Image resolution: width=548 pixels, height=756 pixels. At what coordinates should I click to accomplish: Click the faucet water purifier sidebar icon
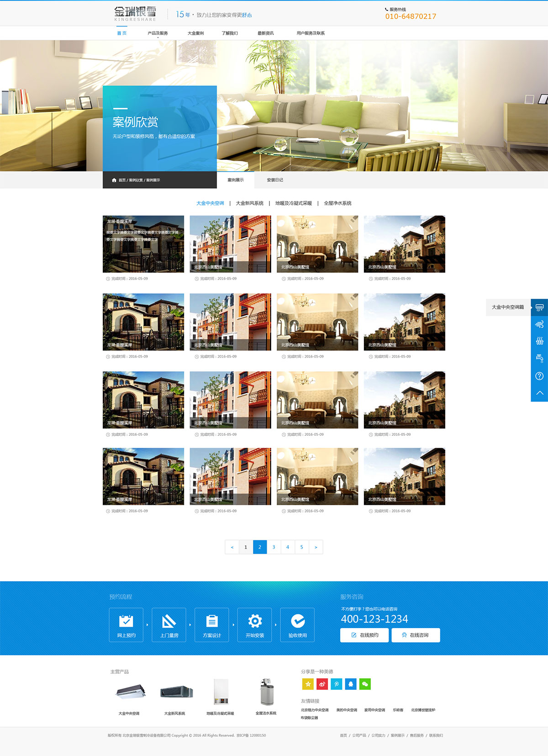pyautogui.click(x=539, y=359)
